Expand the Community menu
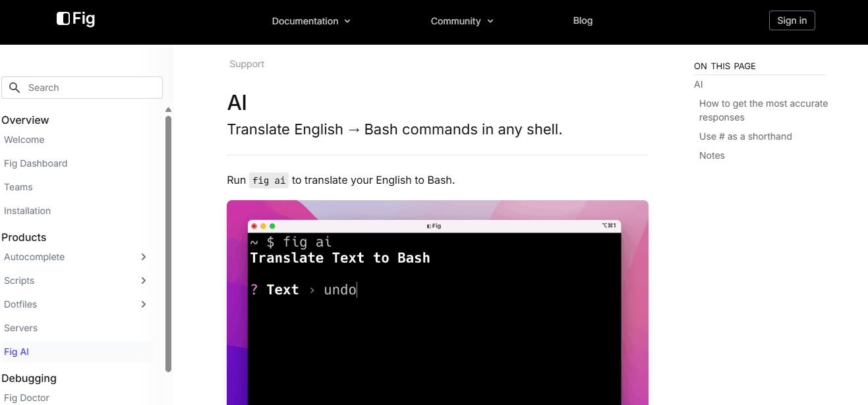Viewport: 868px width, 405px height. pos(462,21)
